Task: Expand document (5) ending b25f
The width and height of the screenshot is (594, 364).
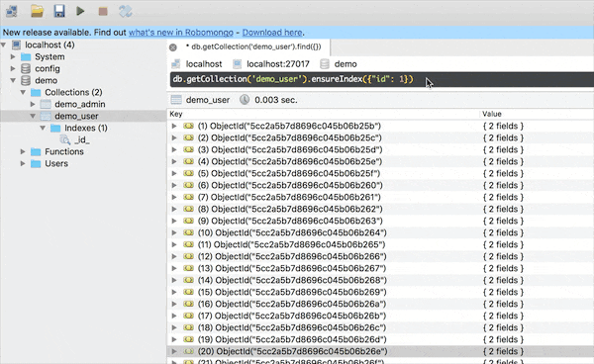Action: tap(174, 173)
